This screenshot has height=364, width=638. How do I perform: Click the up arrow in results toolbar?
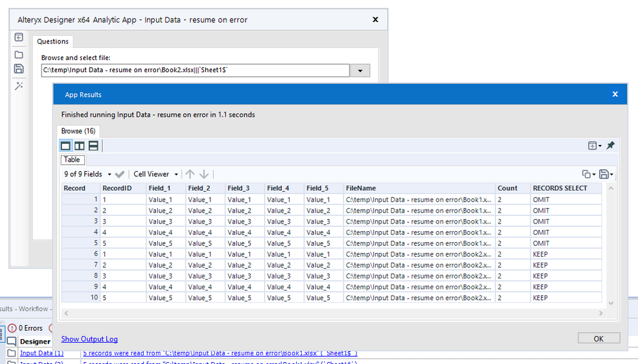tap(190, 174)
